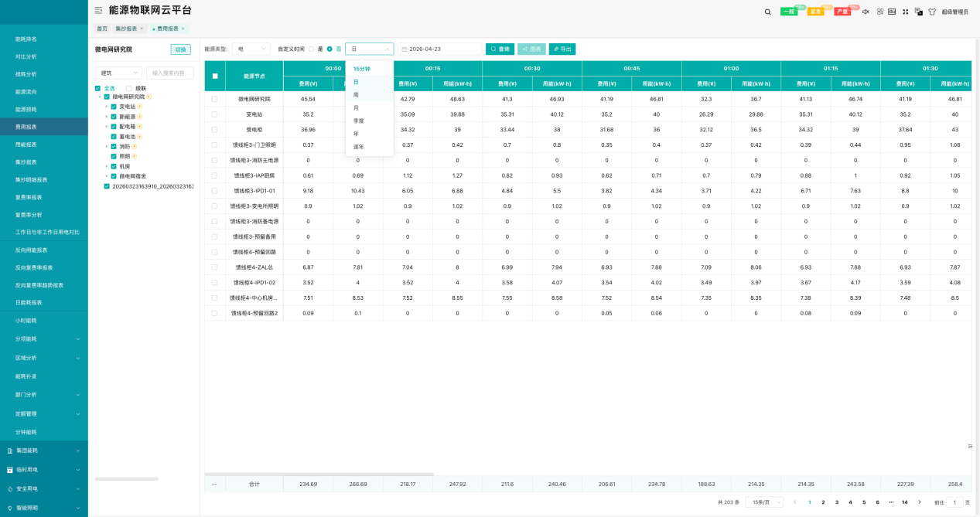This screenshot has height=517, width=980.
Task: Toggle the muted alarm sound icon
Action: [x=866, y=12]
